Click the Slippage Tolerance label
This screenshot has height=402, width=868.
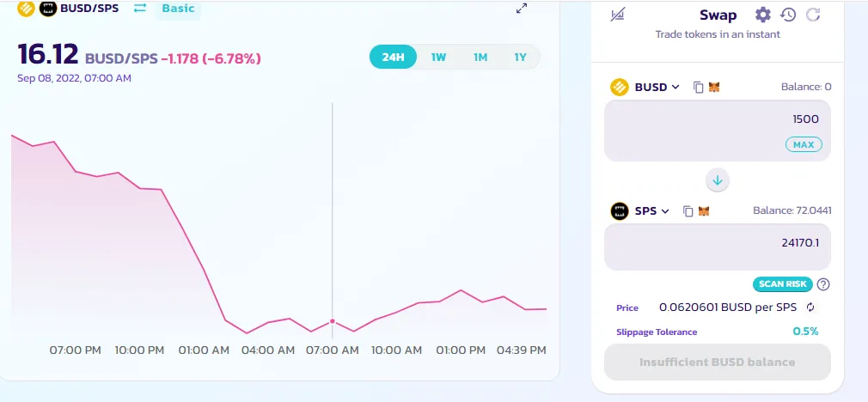coord(657,332)
